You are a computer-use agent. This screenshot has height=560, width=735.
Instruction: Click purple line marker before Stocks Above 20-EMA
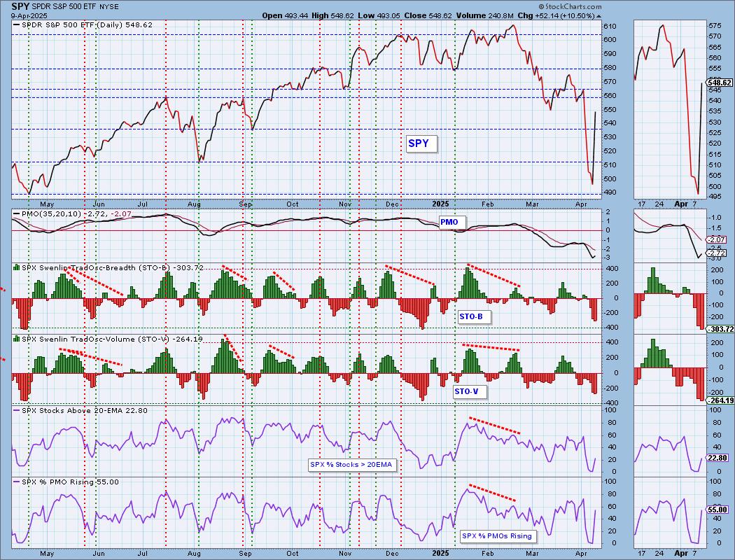17,410
